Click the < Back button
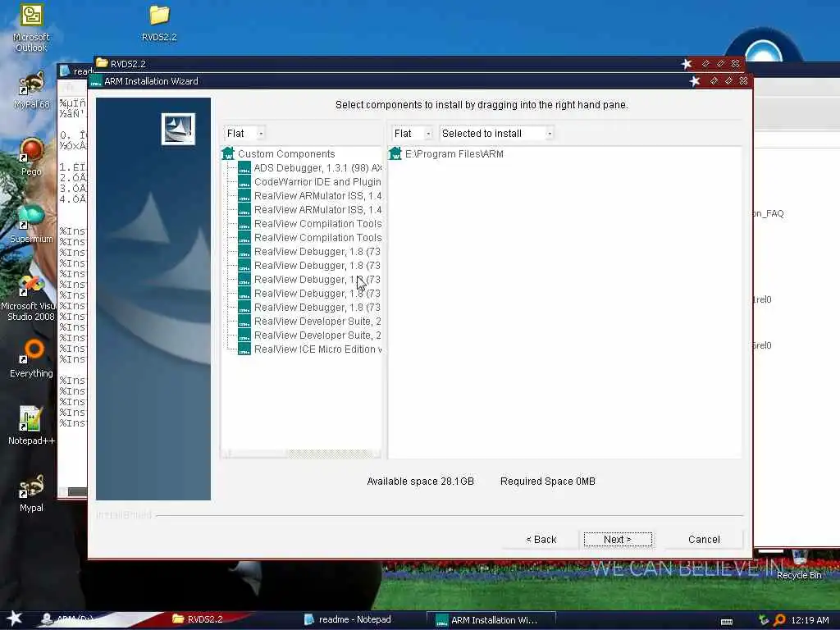The height and width of the screenshot is (630, 840). [541, 540]
